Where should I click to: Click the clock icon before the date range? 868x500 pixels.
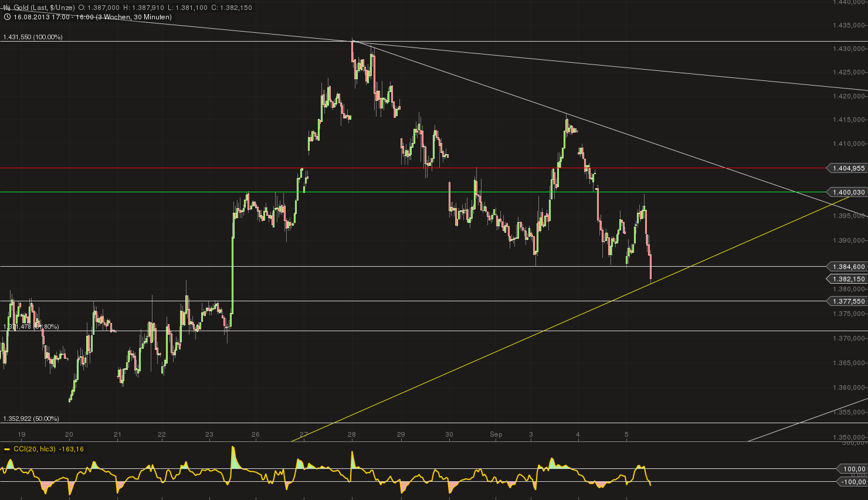7,16
